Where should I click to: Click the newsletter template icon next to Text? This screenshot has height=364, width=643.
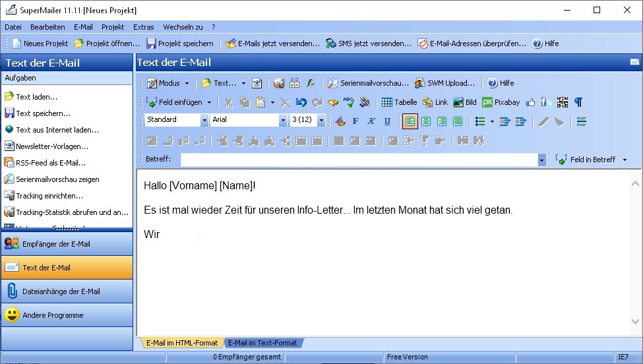(x=257, y=83)
